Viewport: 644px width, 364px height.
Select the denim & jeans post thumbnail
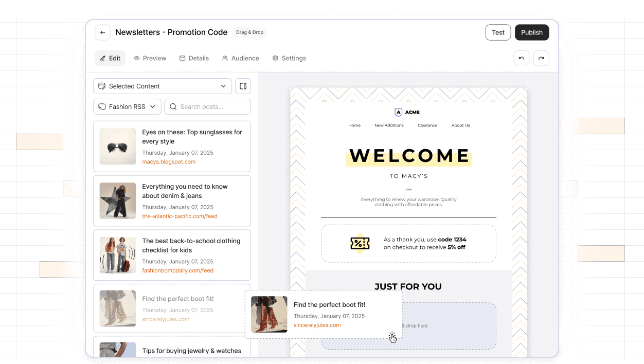[118, 201]
